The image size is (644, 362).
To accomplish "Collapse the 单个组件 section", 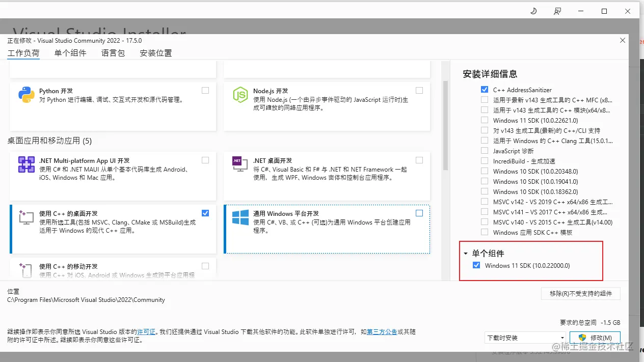I will pos(465,253).
